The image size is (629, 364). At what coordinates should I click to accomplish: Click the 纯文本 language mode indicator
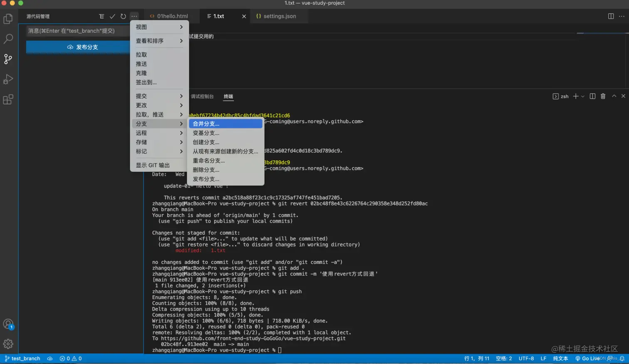pos(560,359)
